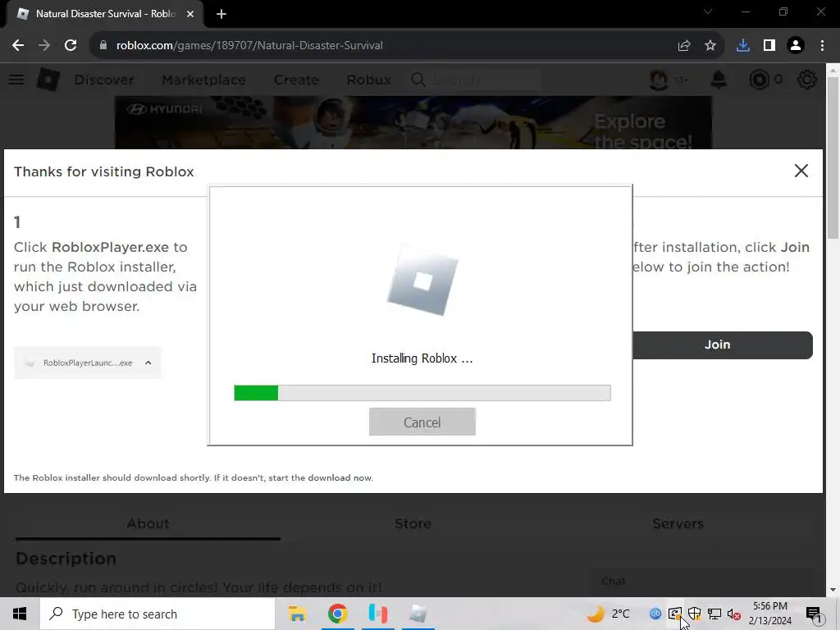The height and width of the screenshot is (630, 840).
Task: Open the Discover menu item
Action: pyautogui.click(x=104, y=80)
